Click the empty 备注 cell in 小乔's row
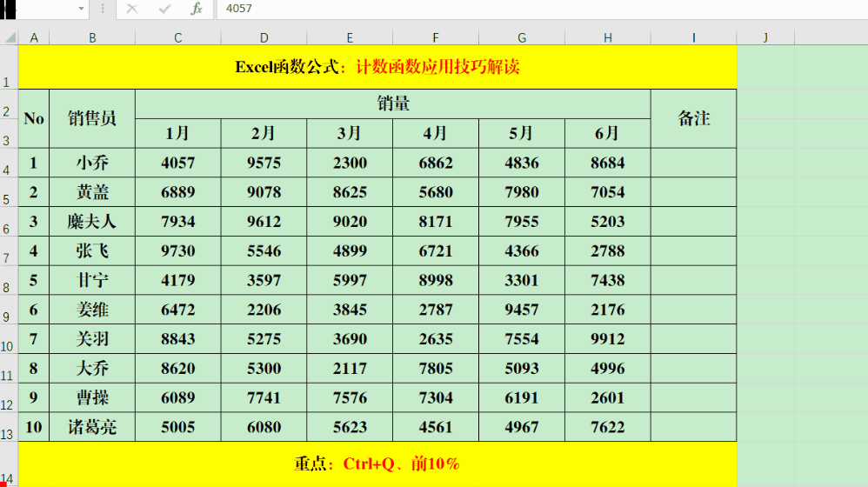The width and height of the screenshot is (868, 487). pos(694,163)
